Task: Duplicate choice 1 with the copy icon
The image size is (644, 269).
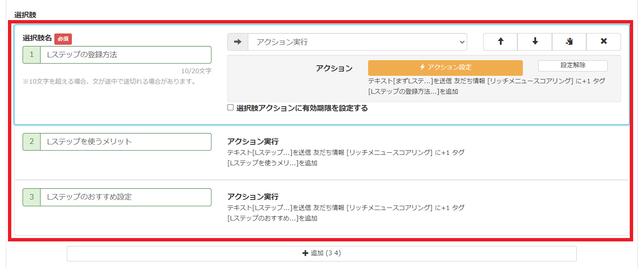Action: [x=569, y=42]
